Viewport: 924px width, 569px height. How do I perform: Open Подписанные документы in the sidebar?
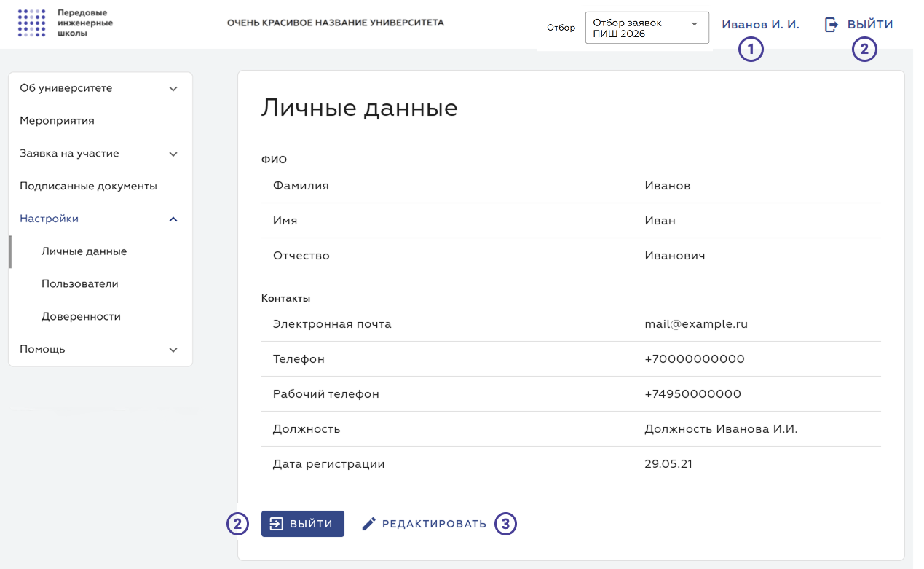click(x=88, y=187)
